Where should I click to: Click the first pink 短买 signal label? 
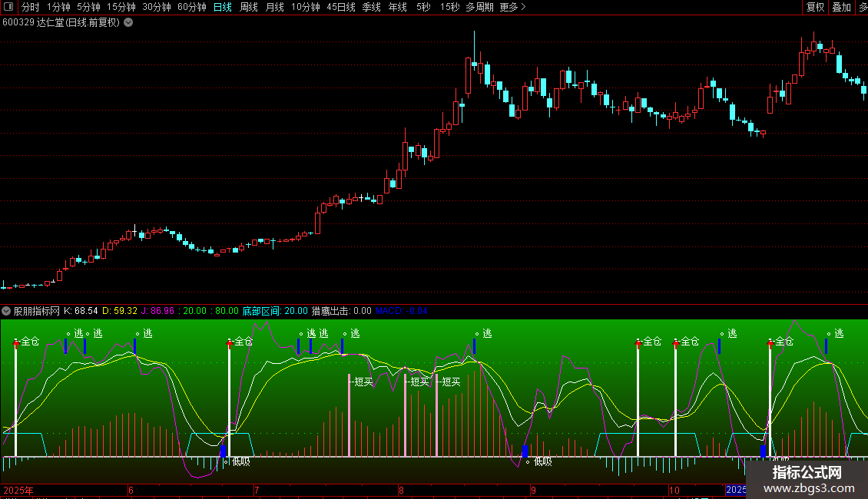pyautogui.click(x=362, y=382)
